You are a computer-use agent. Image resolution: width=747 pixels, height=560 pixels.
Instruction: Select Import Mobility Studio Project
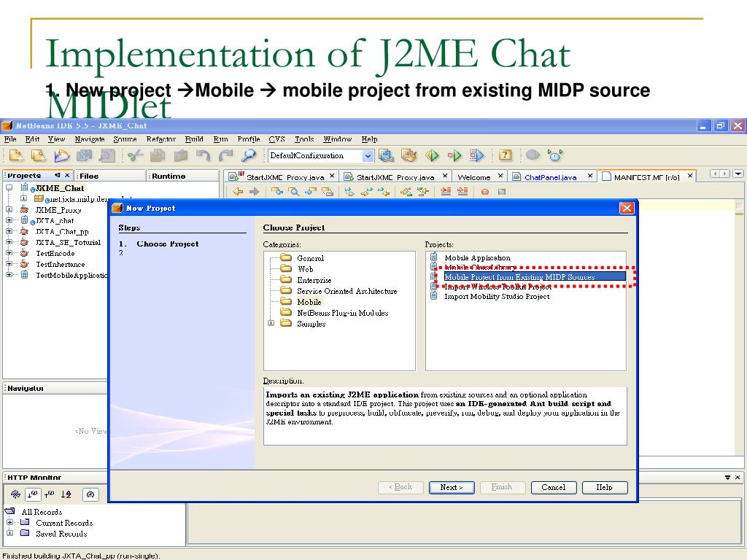(x=497, y=296)
